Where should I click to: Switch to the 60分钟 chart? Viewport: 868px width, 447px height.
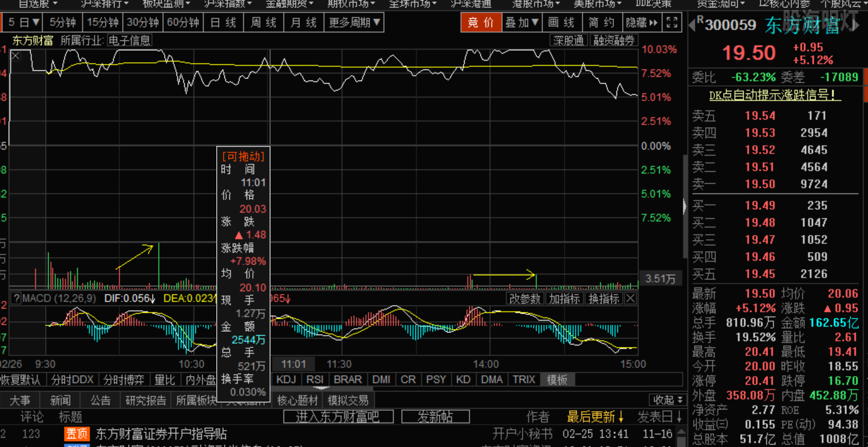[x=184, y=23]
